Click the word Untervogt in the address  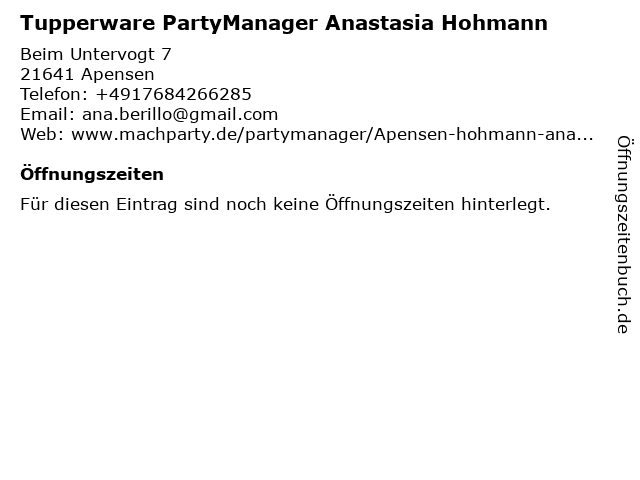point(112,54)
